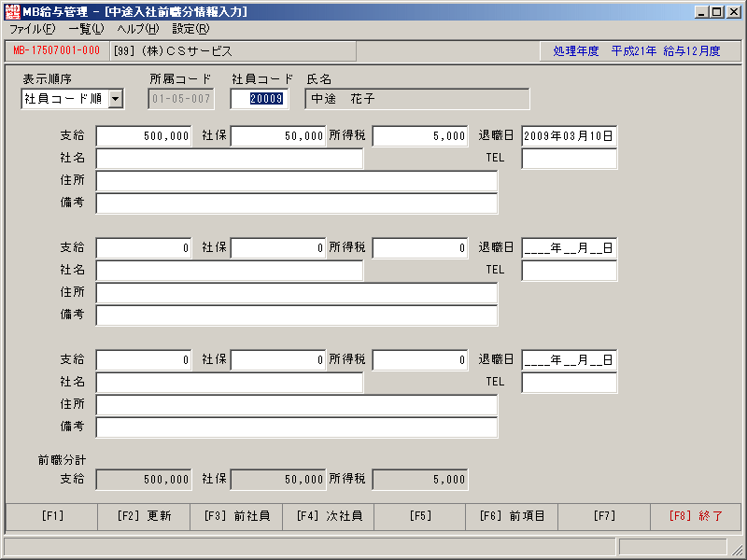
Task: Open the 一覧(L) menu
Action: [86, 29]
